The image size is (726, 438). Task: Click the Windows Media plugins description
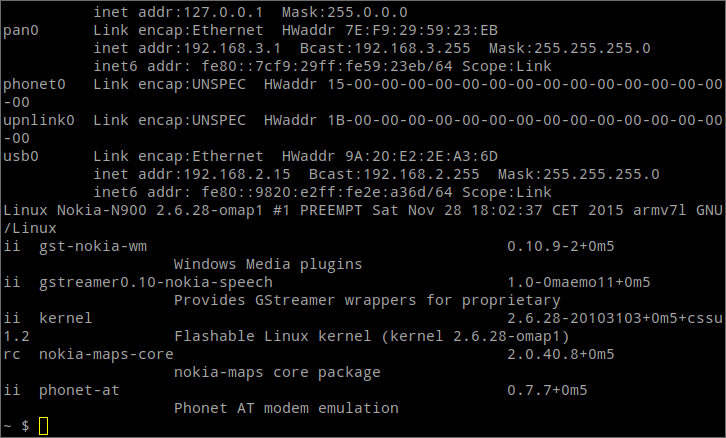(268, 265)
